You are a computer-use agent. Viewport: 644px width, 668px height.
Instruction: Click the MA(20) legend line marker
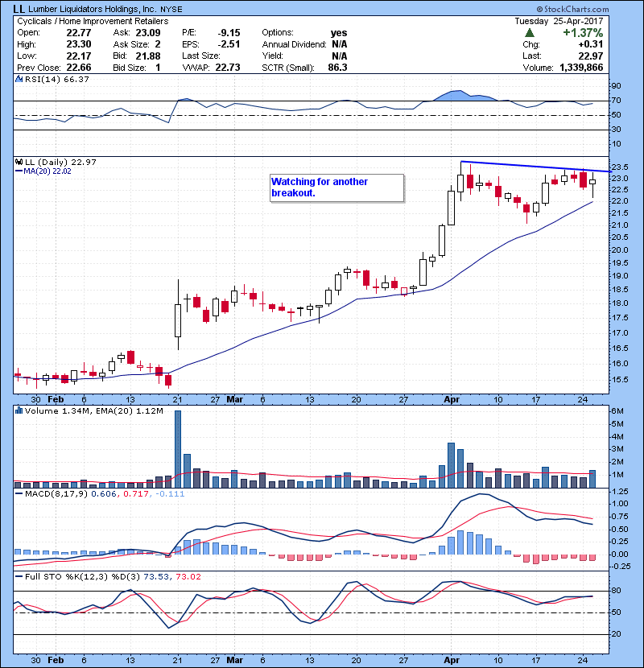[19, 171]
